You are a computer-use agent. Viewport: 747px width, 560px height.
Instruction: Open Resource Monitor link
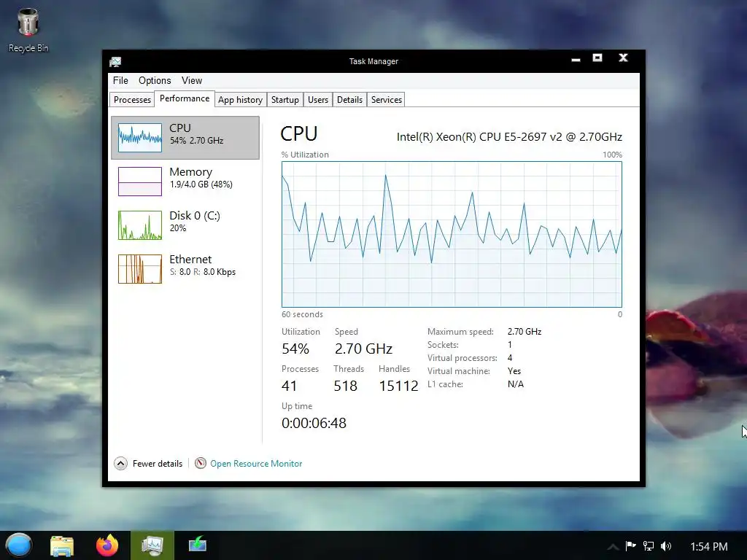256,464
